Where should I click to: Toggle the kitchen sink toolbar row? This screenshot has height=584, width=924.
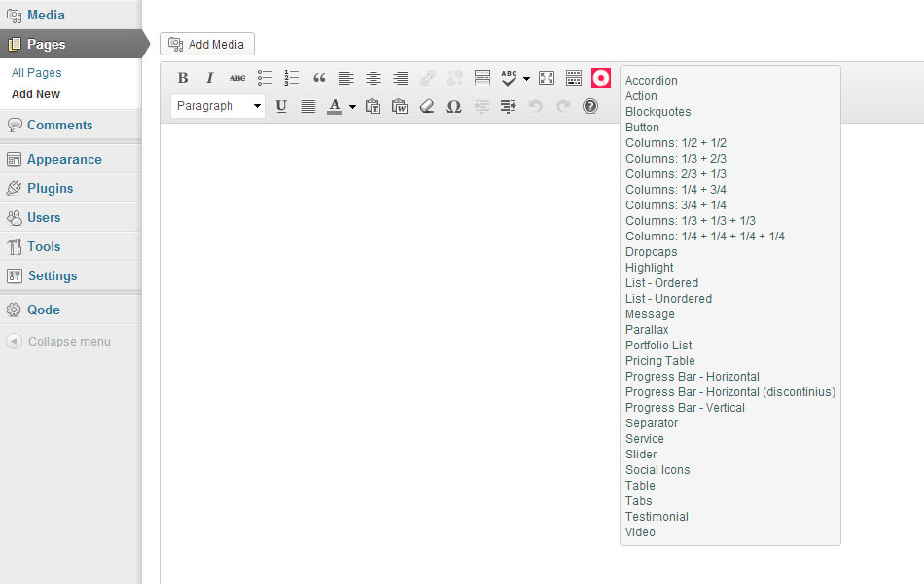(x=574, y=78)
